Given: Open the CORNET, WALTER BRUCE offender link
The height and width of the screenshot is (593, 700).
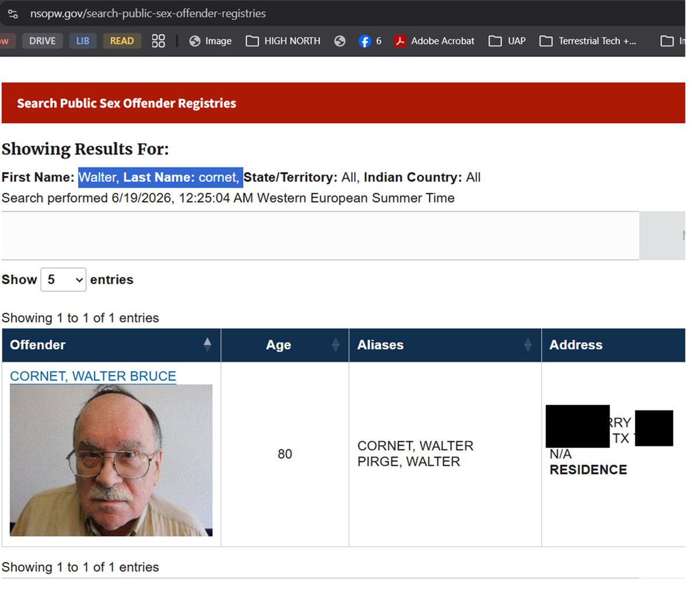Looking at the screenshot, I should point(93,376).
